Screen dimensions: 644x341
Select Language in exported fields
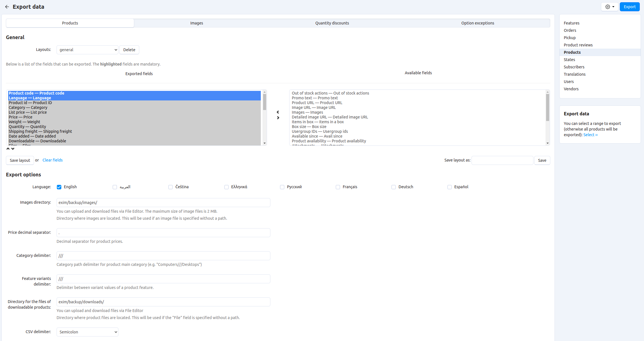click(134, 98)
